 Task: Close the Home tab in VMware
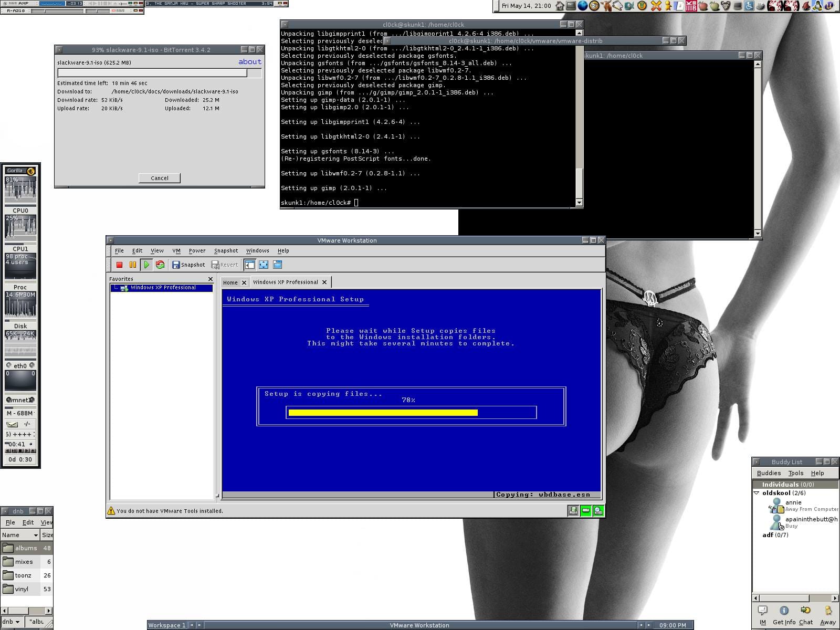[244, 282]
